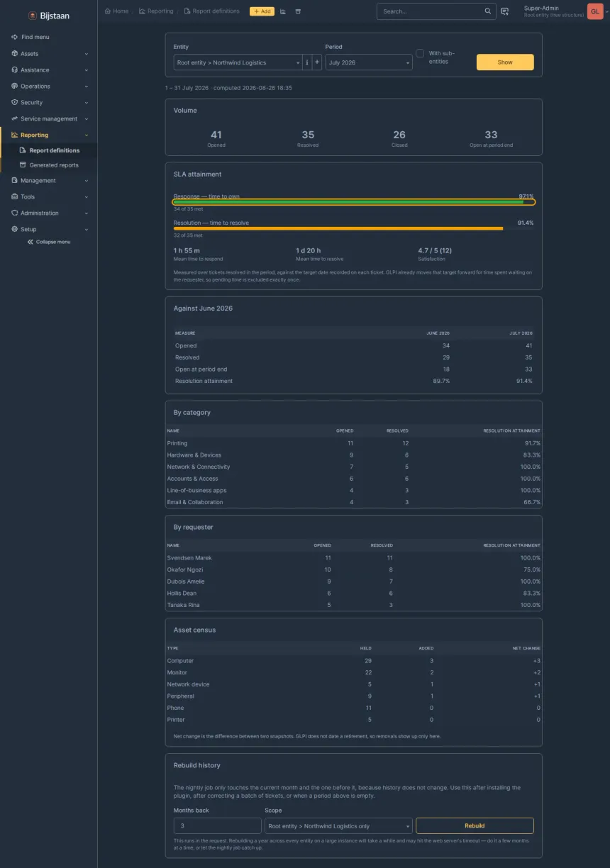Expand the Service management chevron
The image size is (610, 868).
[x=87, y=118]
